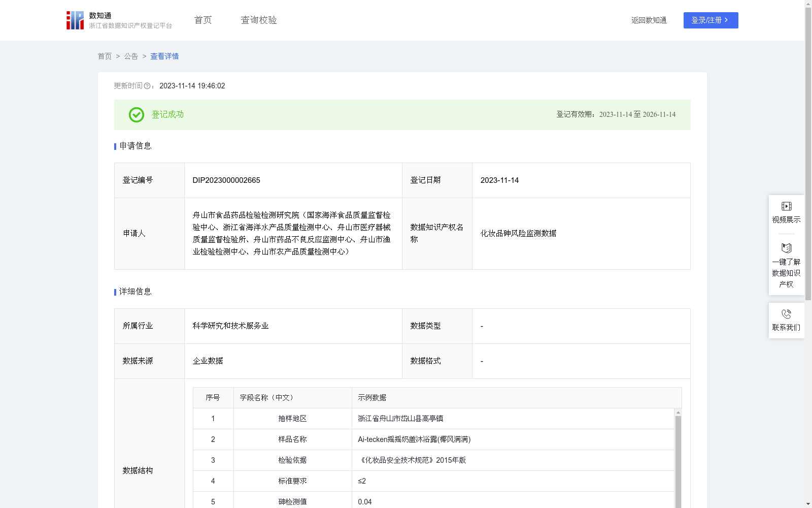This screenshot has width=812, height=508.
Task: Click the 登录/注册 button
Action: [x=710, y=20]
